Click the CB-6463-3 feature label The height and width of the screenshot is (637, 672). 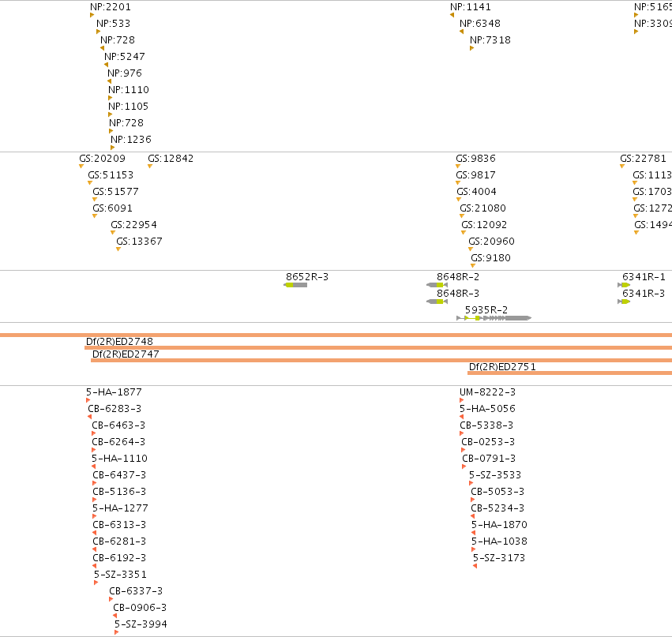pos(118,425)
